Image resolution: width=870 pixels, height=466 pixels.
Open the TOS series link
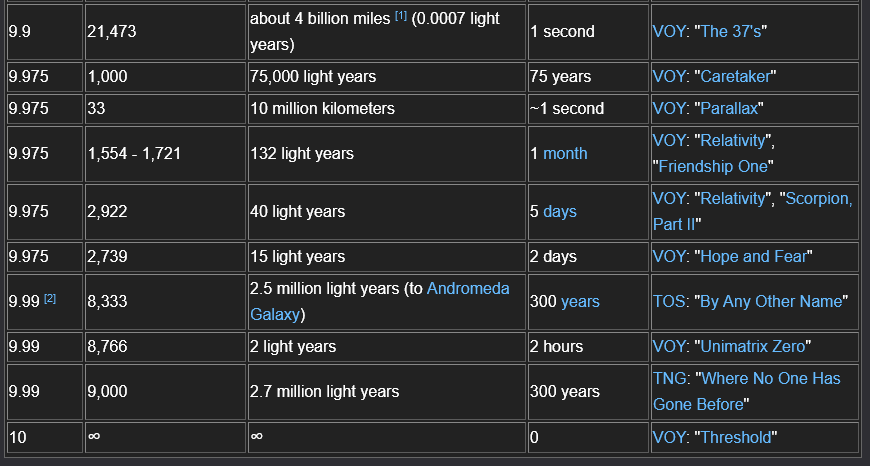pos(669,301)
